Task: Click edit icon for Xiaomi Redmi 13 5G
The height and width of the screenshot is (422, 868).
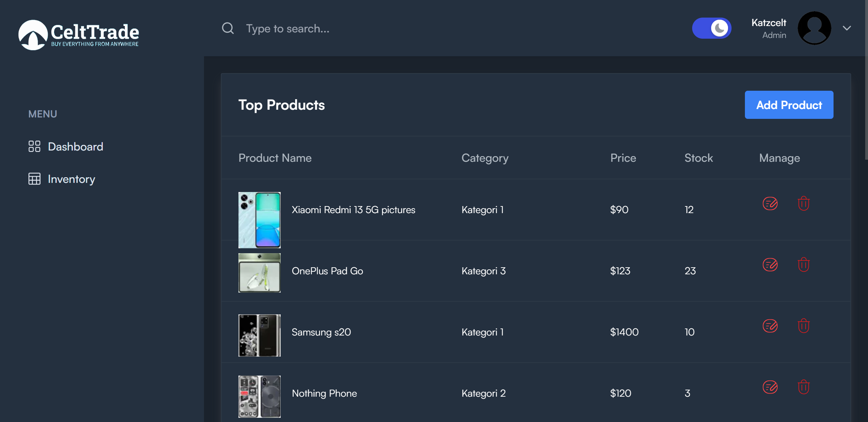Action: 770,204
